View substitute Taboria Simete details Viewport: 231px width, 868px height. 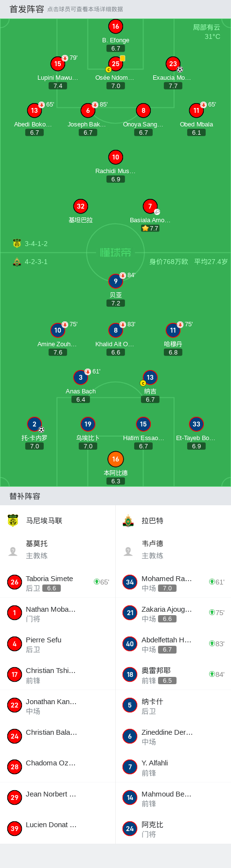click(58, 582)
